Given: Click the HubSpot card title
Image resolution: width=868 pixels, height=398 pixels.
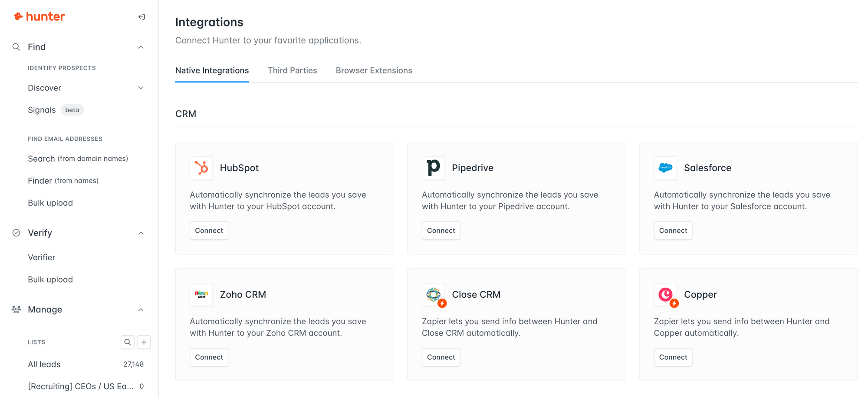Looking at the screenshot, I should click(x=239, y=168).
